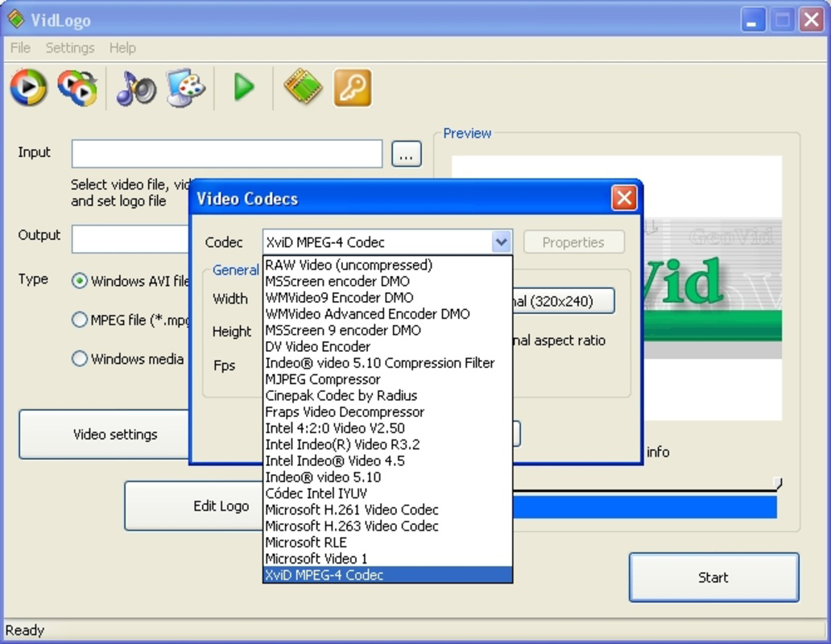
Task: Choose Microsoft RLE codec from the list
Action: (x=305, y=542)
